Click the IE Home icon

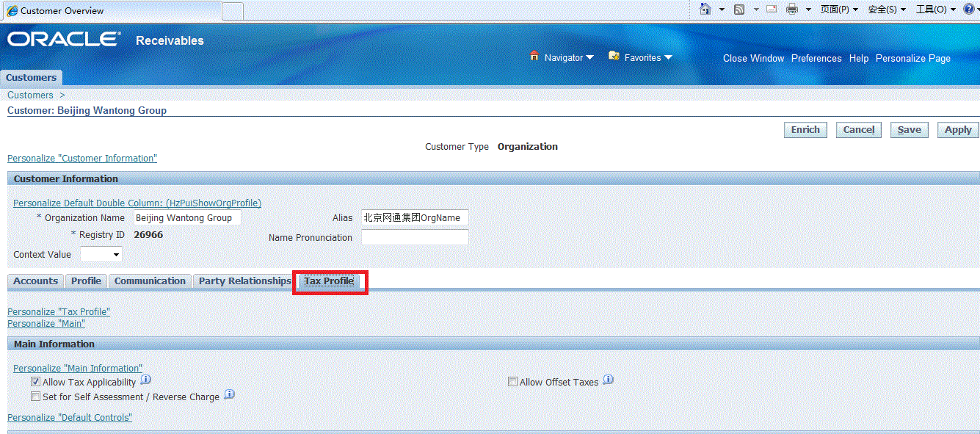[x=705, y=10]
